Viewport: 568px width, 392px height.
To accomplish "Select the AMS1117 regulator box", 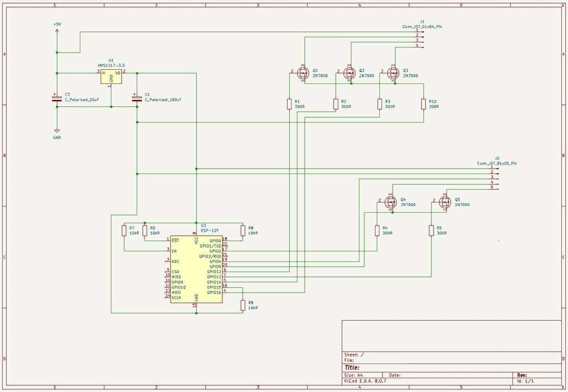I will tap(111, 76).
